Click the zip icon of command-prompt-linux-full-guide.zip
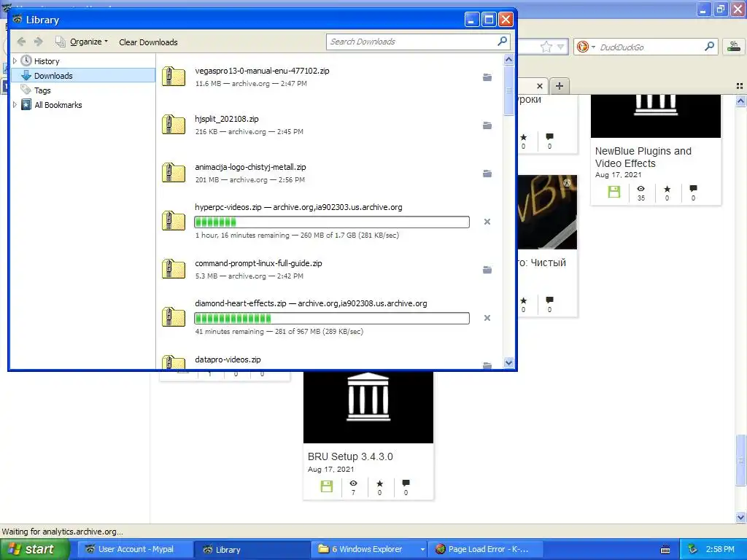Image resolution: width=747 pixels, height=560 pixels. 174,269
